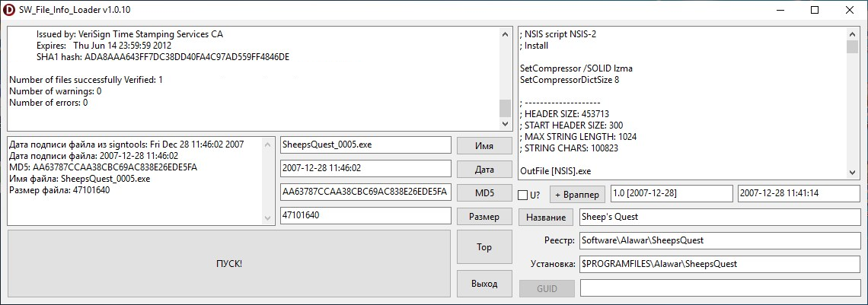Click the Реестр registry path field
The image size is (868, 305).
(x=720, y=241)
